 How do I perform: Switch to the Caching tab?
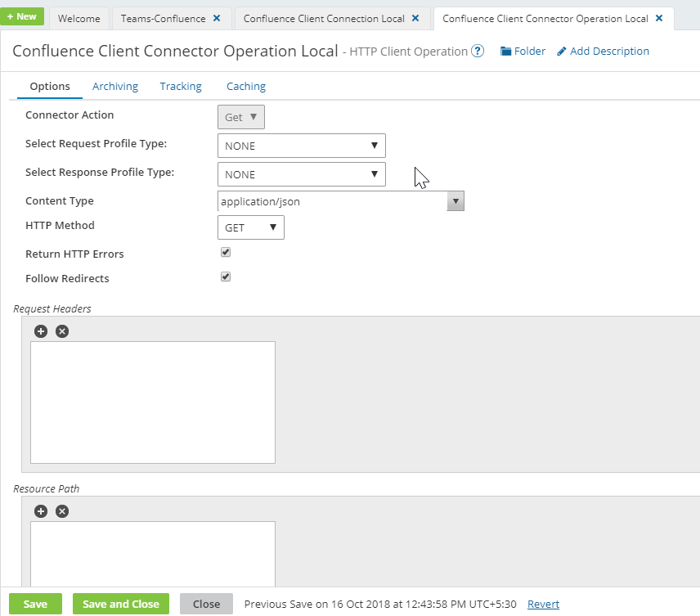pyautogui.click(x=246, y=86)
